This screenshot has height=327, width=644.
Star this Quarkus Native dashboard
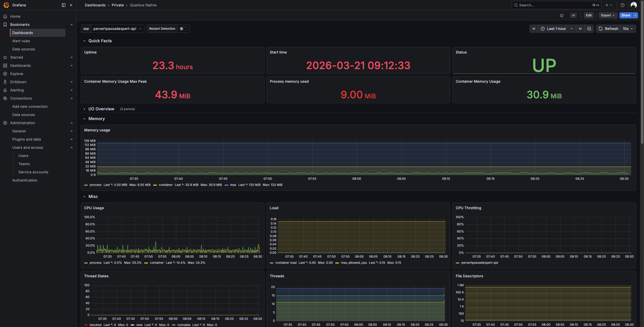click(562, 15)
